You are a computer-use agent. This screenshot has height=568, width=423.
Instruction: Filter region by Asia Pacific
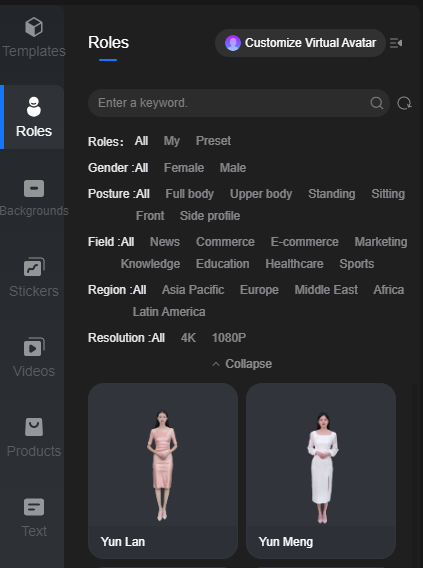(193, 290)
